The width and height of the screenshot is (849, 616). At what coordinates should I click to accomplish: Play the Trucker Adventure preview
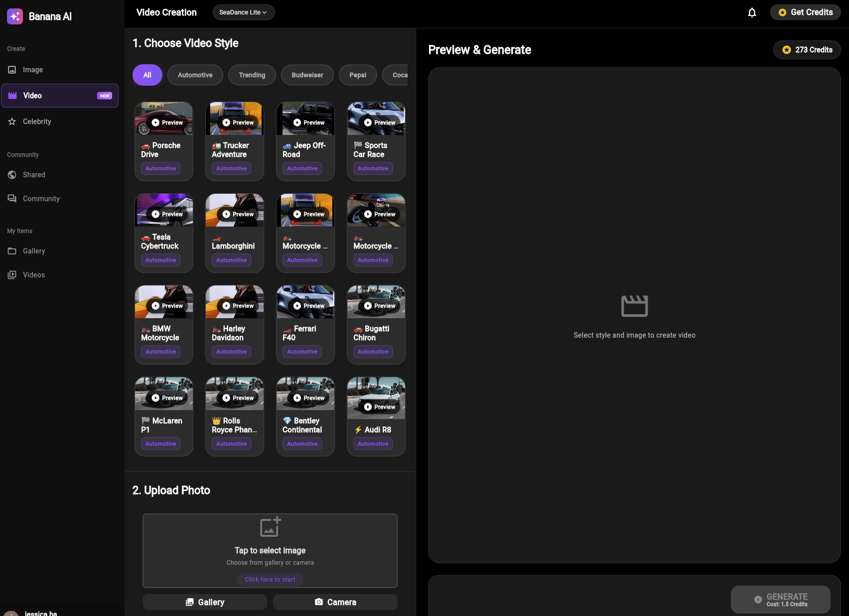click(x=238, y=123)
